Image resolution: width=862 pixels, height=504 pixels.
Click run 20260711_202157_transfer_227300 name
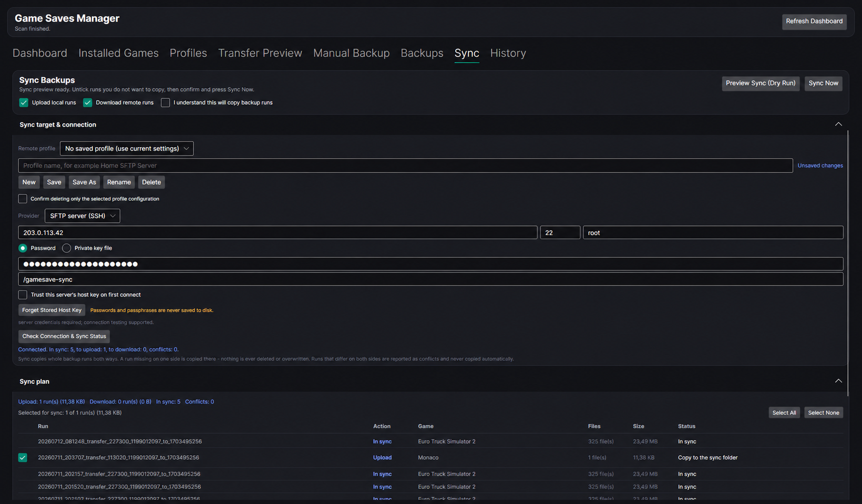(119, 474)
